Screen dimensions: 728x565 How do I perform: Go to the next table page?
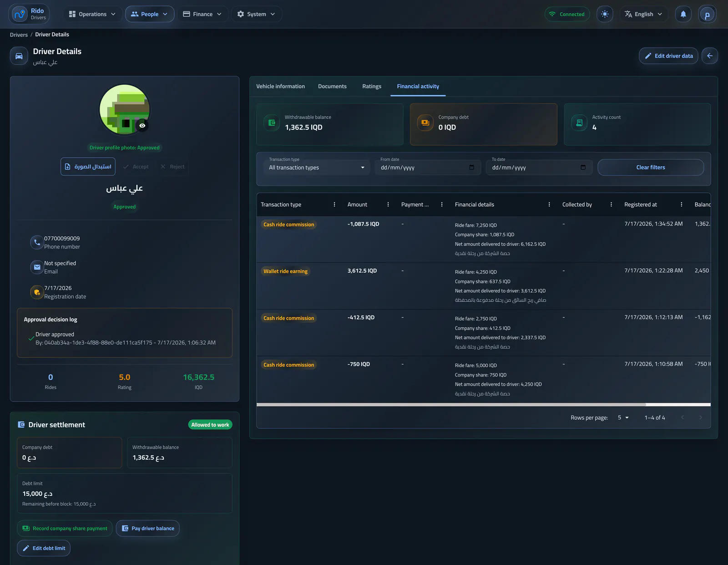700,417
